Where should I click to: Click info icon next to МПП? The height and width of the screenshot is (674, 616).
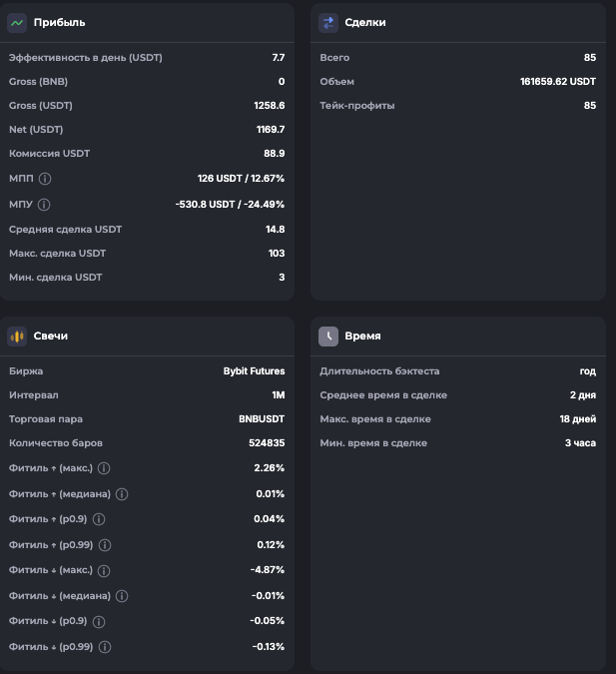pyautogui.click(x=45, y=178)
